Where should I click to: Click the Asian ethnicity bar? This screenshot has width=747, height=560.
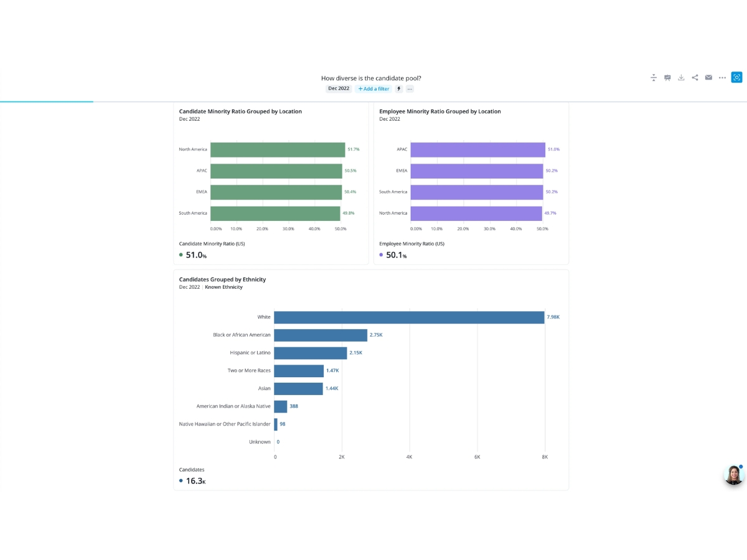(298, 388)
